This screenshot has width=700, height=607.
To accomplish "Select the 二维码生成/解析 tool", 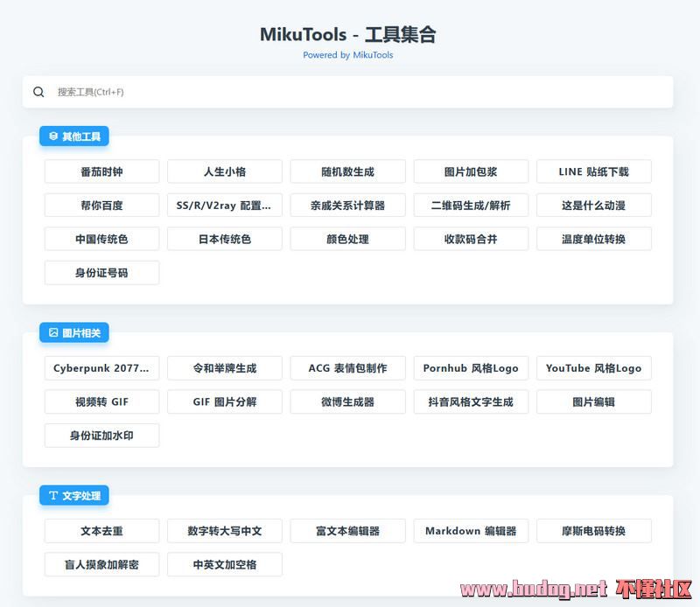I will [471, 206].
